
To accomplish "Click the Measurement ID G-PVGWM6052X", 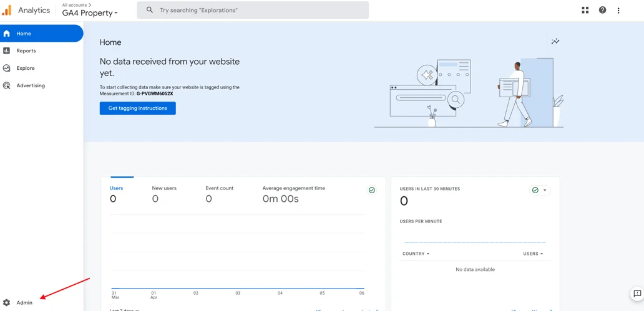I will point(155,93).
